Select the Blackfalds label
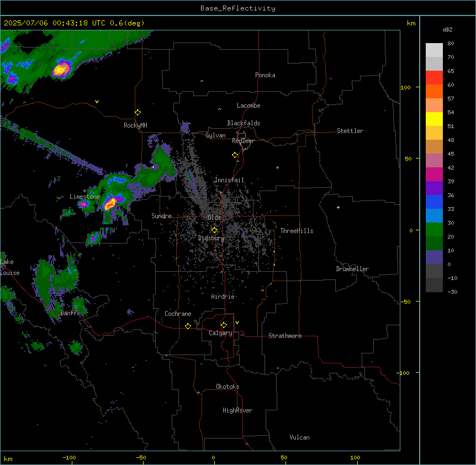 244,123
